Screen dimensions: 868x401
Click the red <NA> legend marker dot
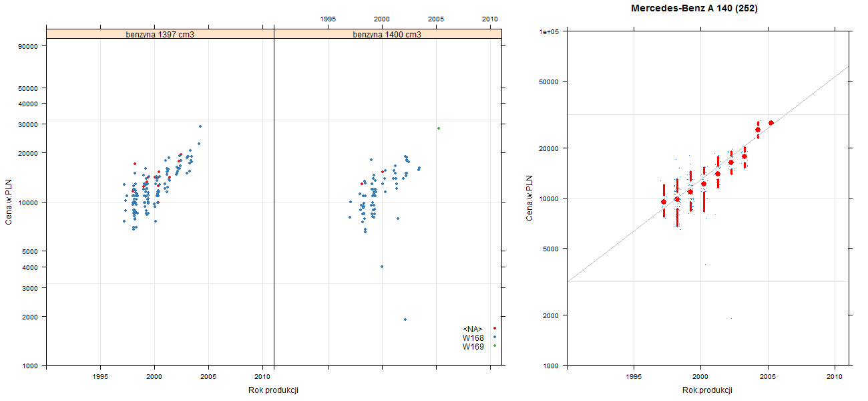[494, 328]
